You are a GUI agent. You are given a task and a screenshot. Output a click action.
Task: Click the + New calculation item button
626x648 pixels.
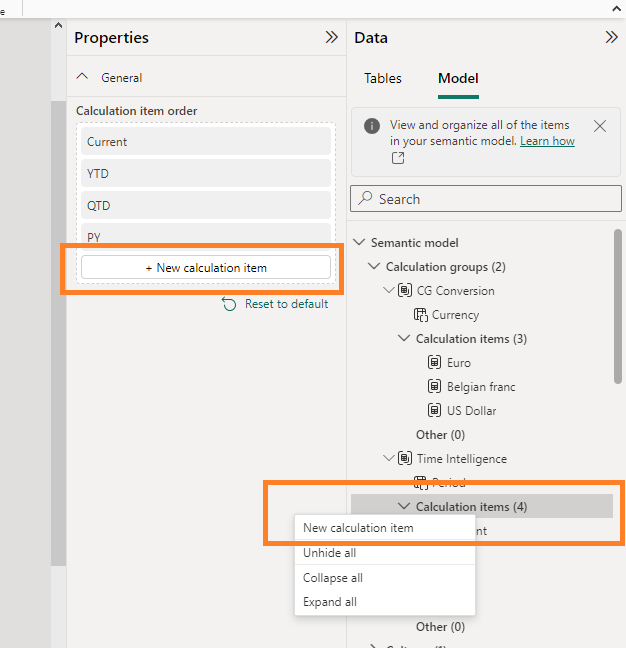pyautogui.click(x=206, y=268)
